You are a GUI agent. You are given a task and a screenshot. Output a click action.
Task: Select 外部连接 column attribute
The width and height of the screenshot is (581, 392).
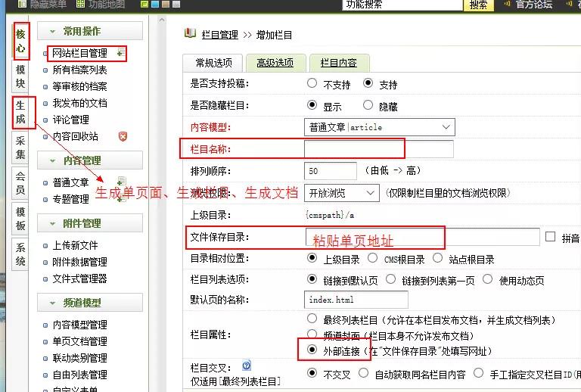[x=312, y=350]
